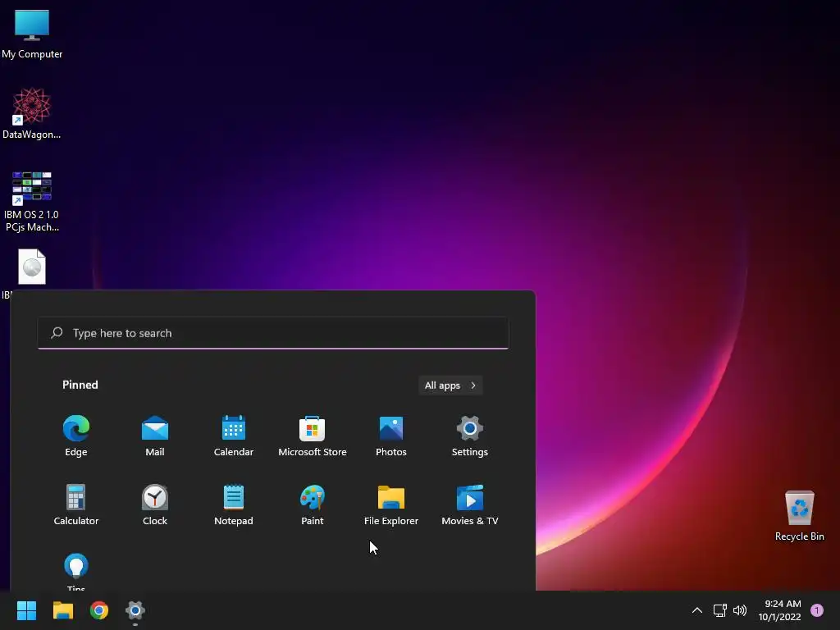Screen dimensions: 840x630
Task: Open the clock showing 9:24 AM
Action: coord(780,610)
